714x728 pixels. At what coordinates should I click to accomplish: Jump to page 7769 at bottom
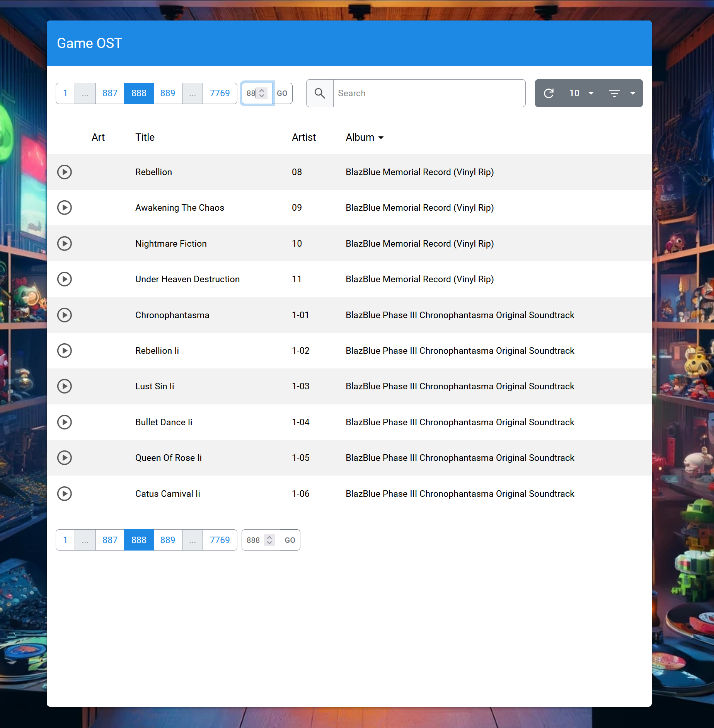pyautogui.click(x=220, y=540)
